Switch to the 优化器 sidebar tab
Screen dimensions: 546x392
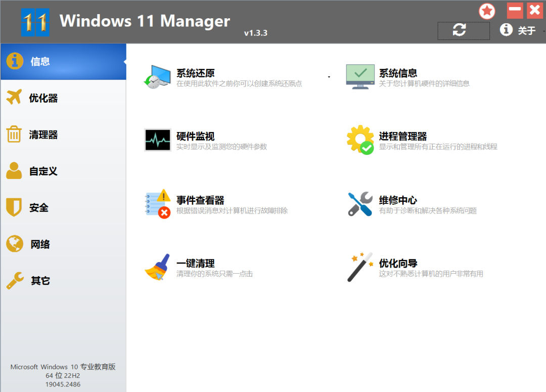[x=63, y=98]
